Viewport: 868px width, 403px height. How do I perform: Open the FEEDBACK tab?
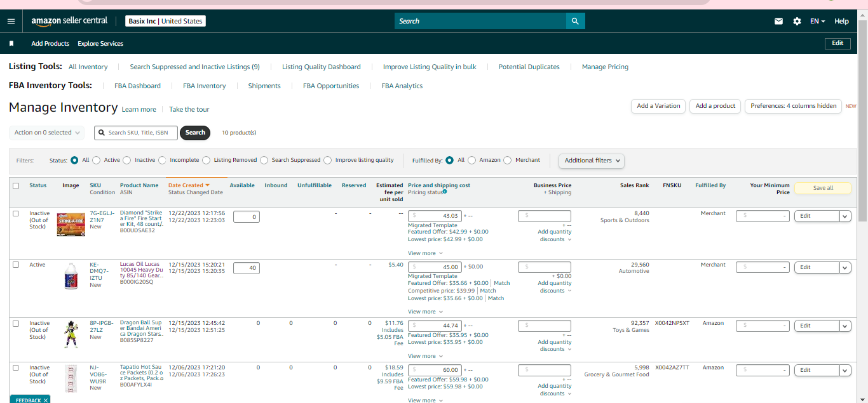point(29,400)
